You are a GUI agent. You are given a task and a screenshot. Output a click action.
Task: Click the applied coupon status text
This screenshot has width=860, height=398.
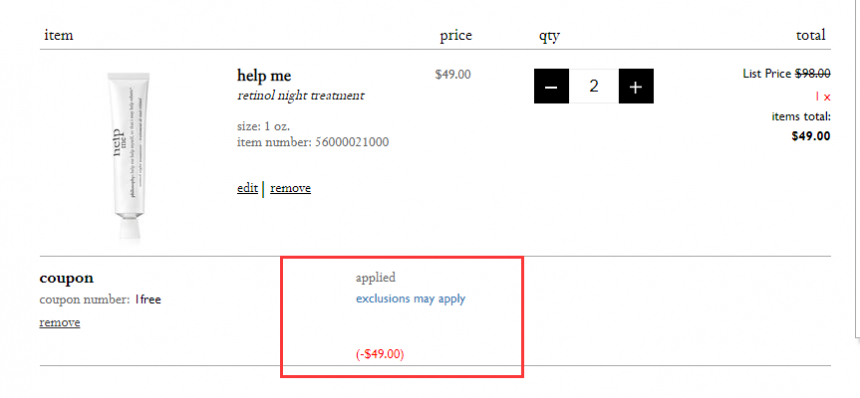[375, 278]
